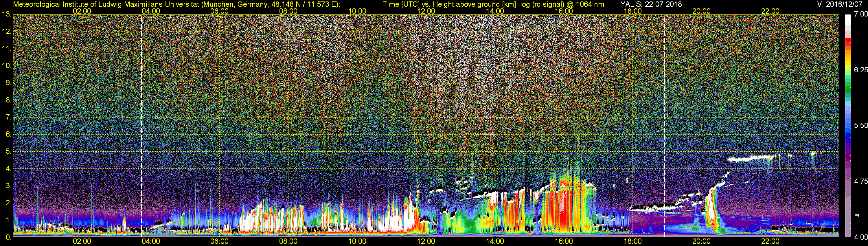Screen dimensions: 868x246
Task: Click the 04:00 label on the bottom time axis
Action: pos(151,241)
